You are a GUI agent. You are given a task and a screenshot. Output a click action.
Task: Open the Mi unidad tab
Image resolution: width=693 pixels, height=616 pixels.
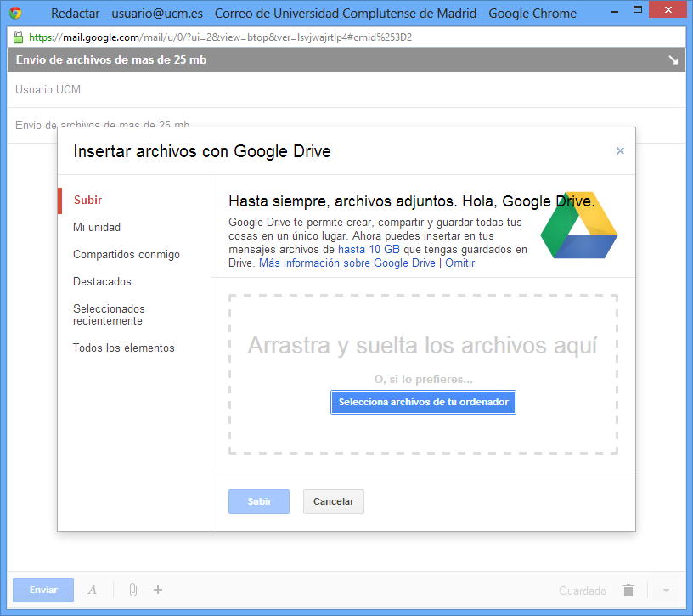point(97,228)
